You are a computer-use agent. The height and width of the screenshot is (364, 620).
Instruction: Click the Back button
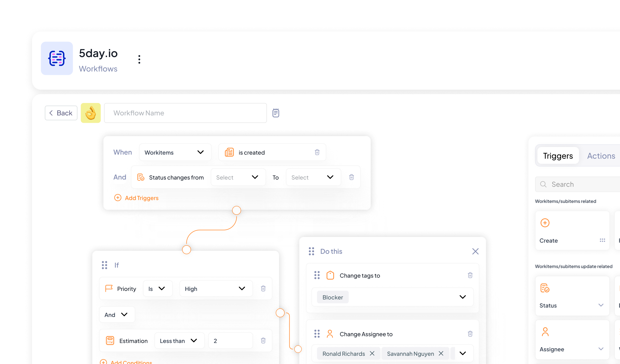[x=61, y=113]
